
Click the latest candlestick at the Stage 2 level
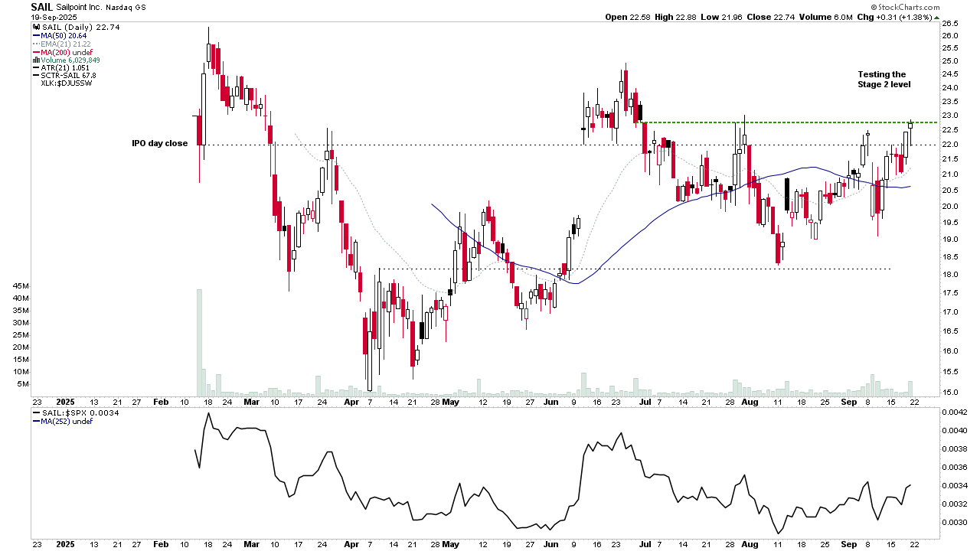tap(910, 132)
